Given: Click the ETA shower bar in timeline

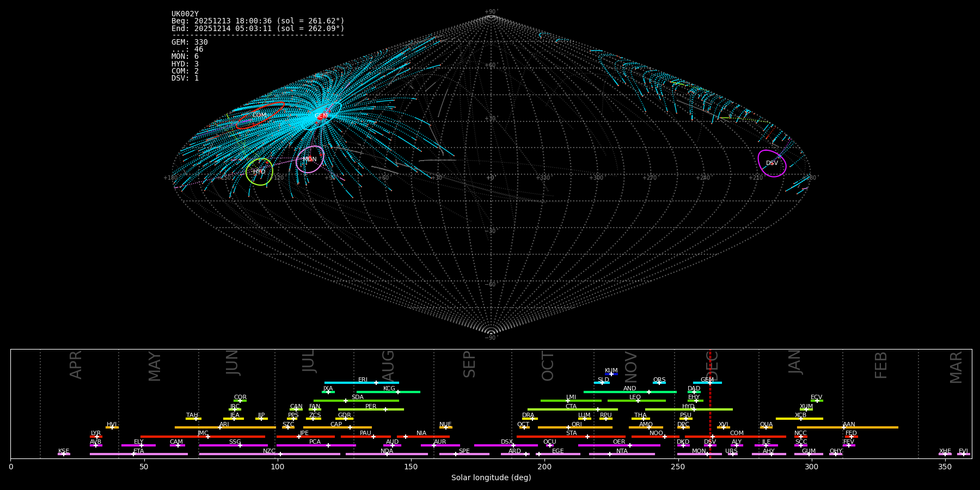Looking at the screenshot, I should click(139, 454).
